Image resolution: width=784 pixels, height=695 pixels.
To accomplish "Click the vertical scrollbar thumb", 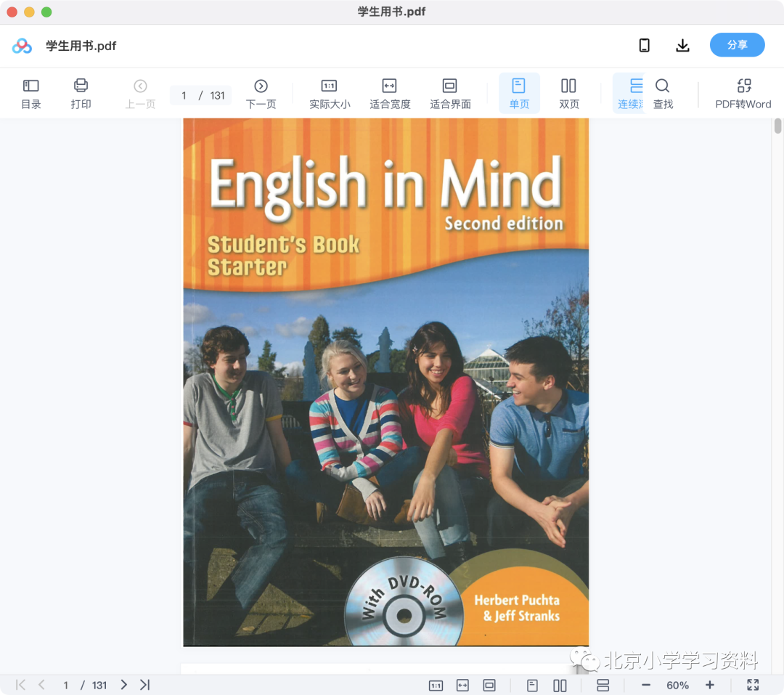I will click(777, 126).
